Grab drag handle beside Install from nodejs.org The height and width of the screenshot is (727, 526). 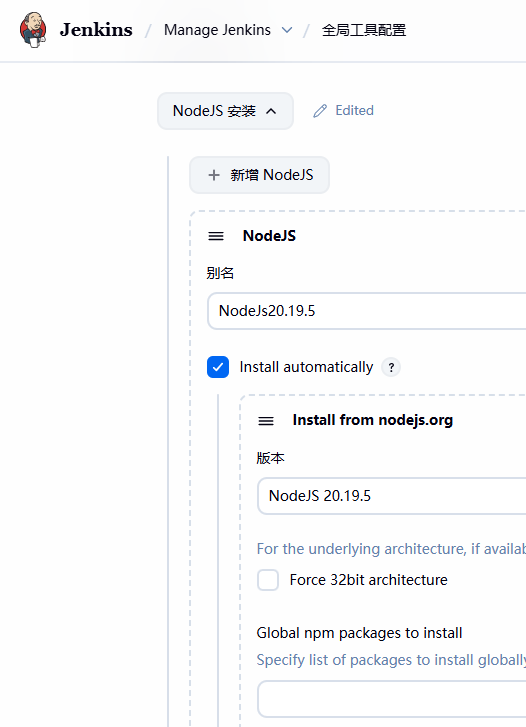coord(266,421)
